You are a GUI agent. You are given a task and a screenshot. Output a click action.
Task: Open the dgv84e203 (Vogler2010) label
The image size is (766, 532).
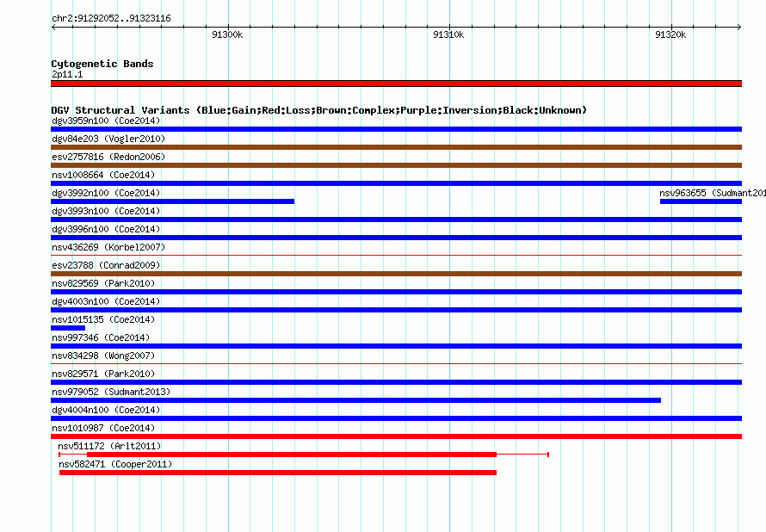(108, 139)
